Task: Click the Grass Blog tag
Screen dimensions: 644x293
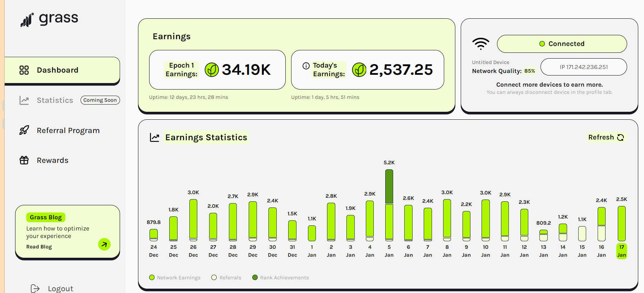Action: point(46,217)
